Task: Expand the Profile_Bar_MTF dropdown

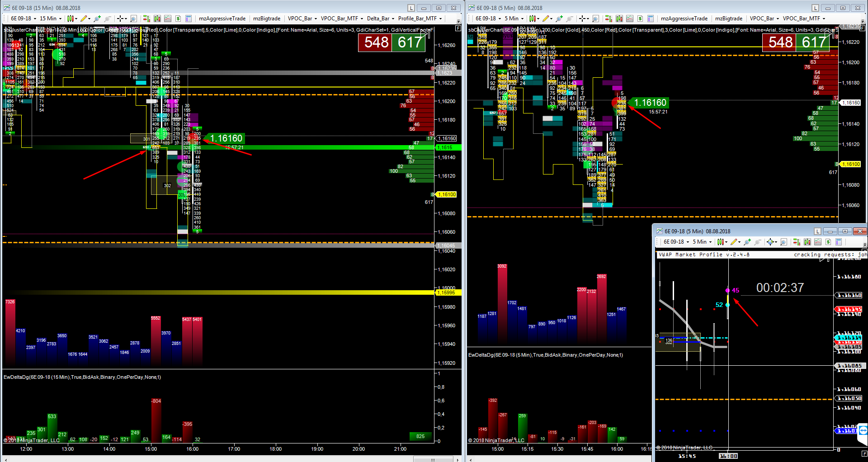Action: 420,19
